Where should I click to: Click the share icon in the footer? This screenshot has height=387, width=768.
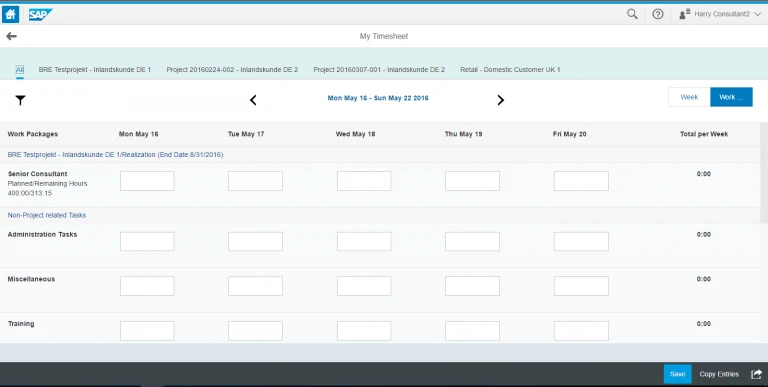tap(757, 374)
